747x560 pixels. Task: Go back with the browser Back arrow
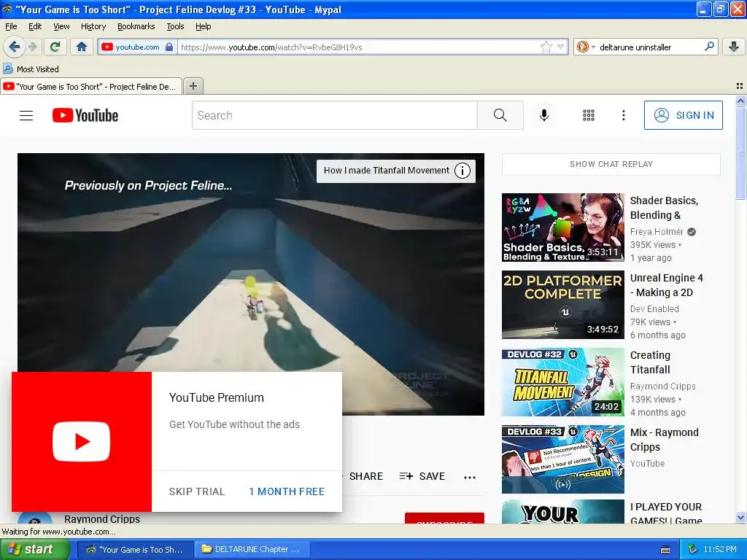tap(15, 47)
